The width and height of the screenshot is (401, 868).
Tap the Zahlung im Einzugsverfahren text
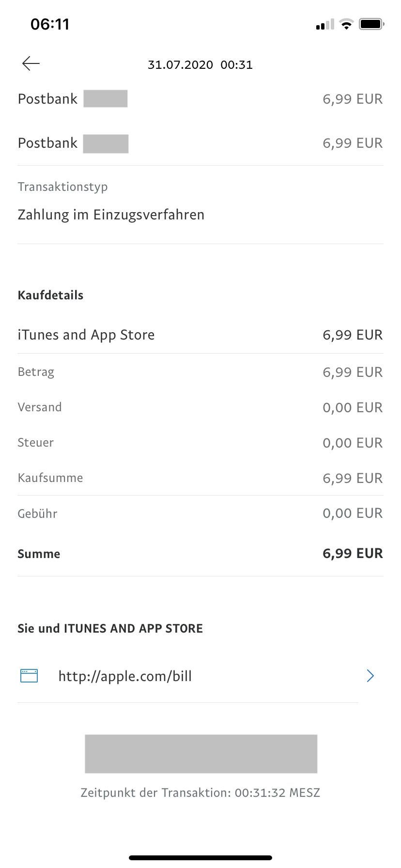[111, 215]
